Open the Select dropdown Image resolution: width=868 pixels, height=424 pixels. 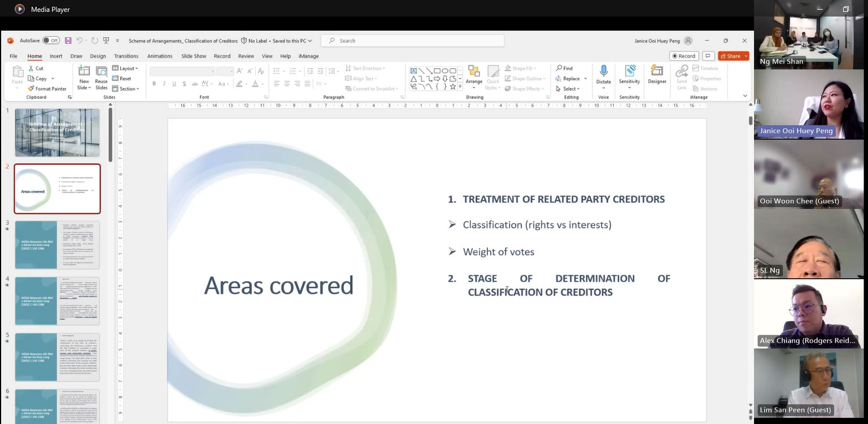pos(568,89)
